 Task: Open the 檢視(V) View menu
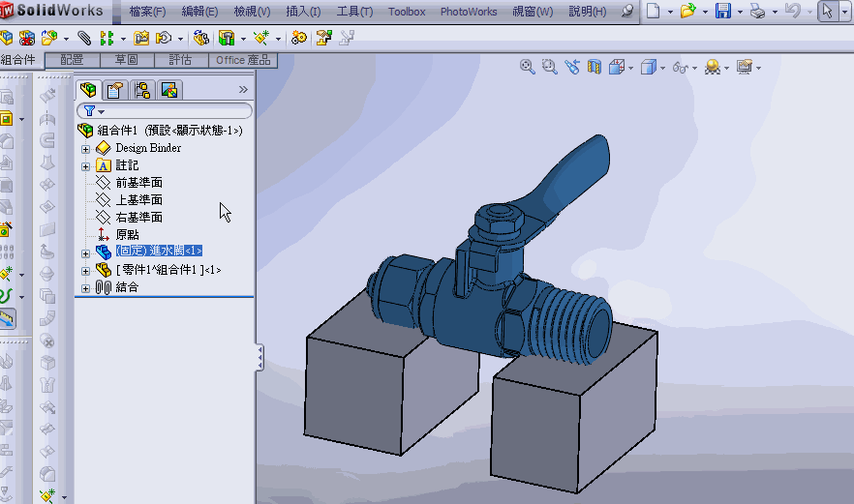tap(252, 12)
